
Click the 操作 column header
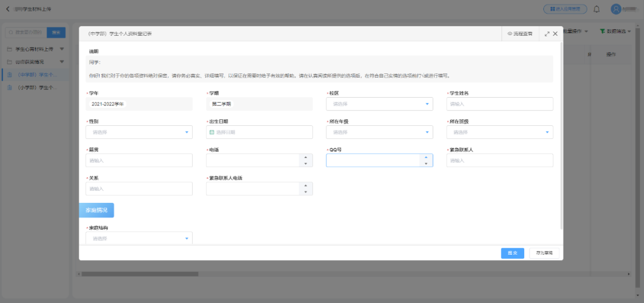coord(611,55)
